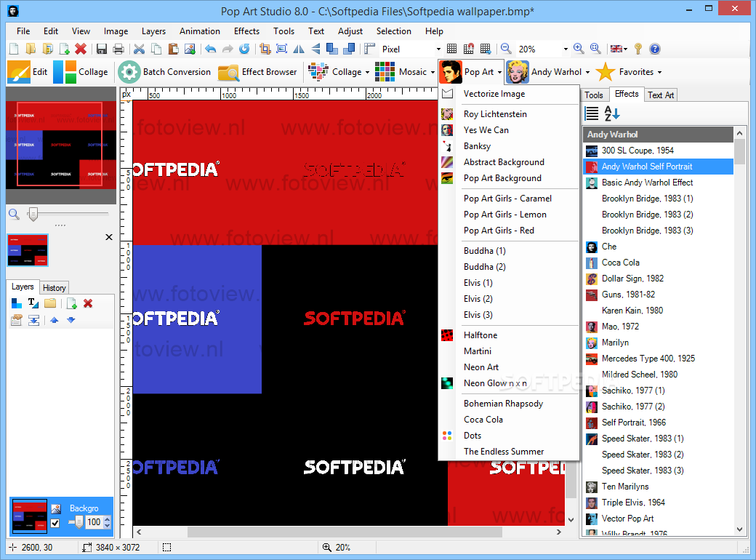
Task: Open the File menu
Action: (23, 31)
